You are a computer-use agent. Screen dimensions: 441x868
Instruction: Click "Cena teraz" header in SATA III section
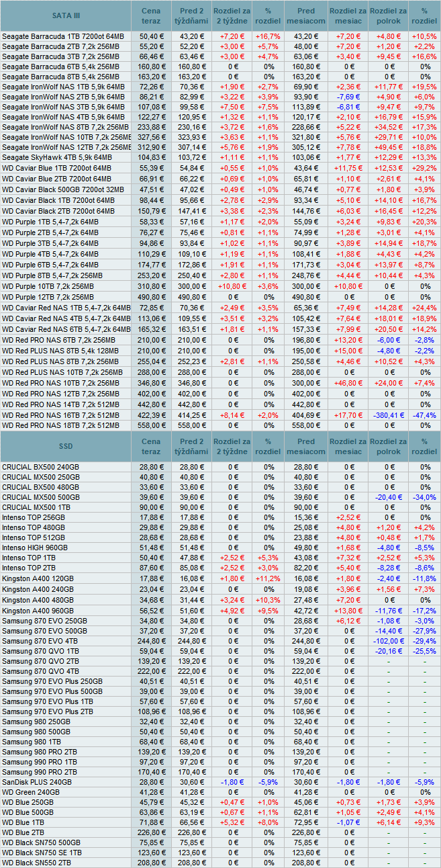click(x=151, y=15)
